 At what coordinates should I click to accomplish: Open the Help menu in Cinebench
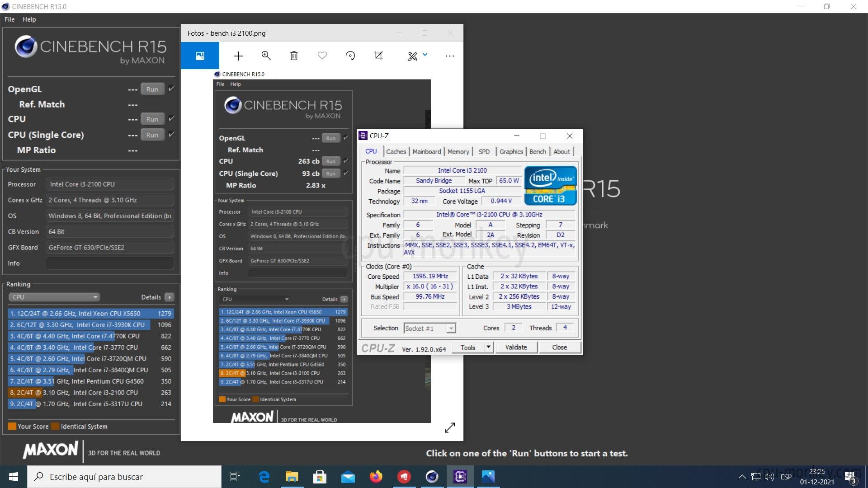coord(29,19)
